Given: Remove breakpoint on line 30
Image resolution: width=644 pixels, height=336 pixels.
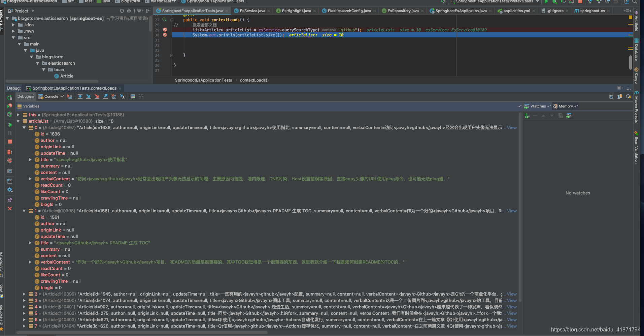Looking at the screenshot, I should (x=165, y=35).
